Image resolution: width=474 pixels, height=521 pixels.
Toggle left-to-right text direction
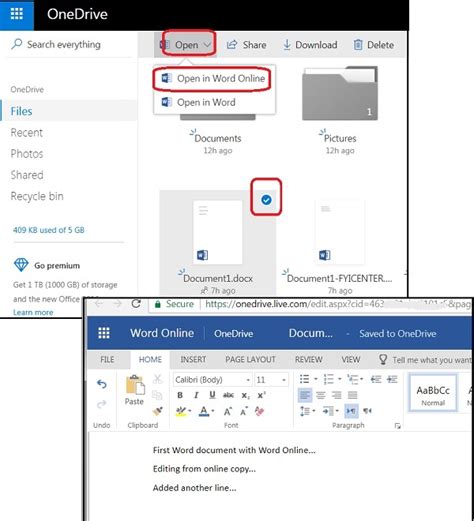351,411
